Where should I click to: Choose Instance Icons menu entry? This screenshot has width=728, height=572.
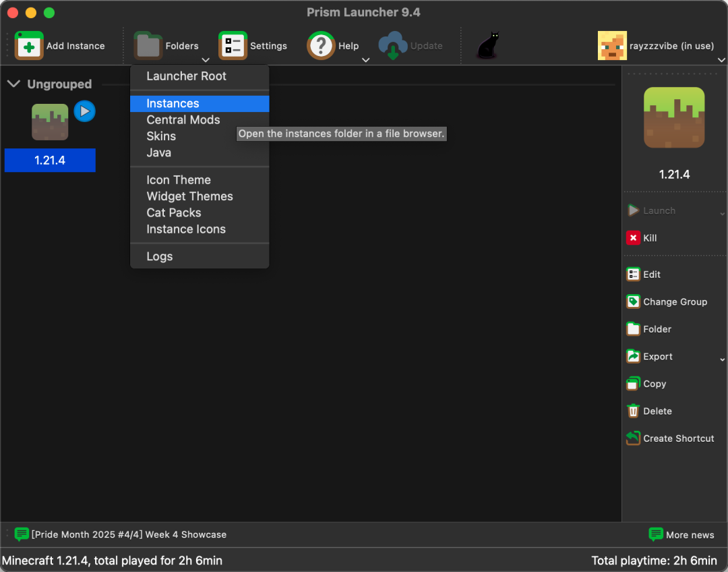200,229
